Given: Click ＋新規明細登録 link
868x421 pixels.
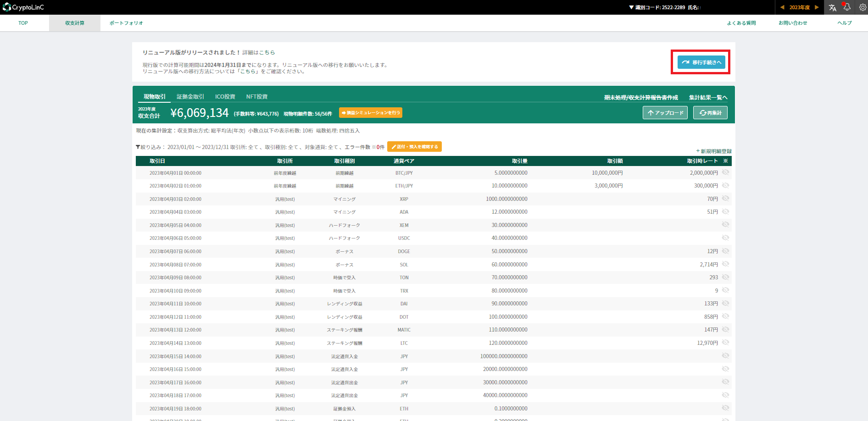Looking at the screenshot, I should click(714, 151).
